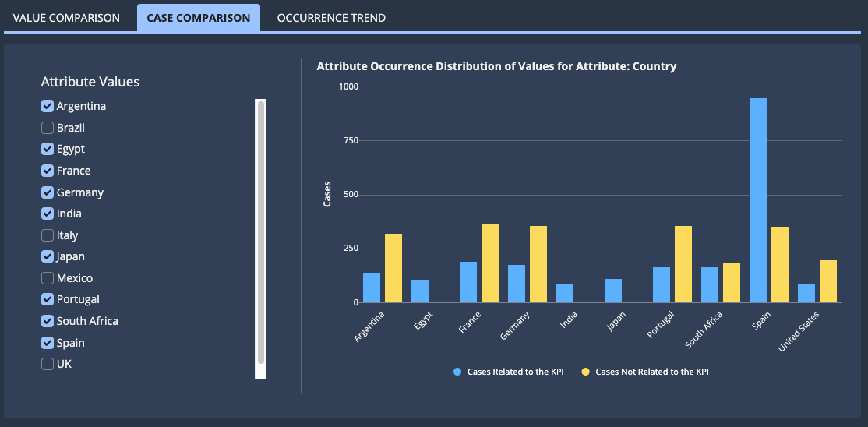Click Portugal's yellow bar
The width and height of the screenshot is (868, 427).
(683, 264)
